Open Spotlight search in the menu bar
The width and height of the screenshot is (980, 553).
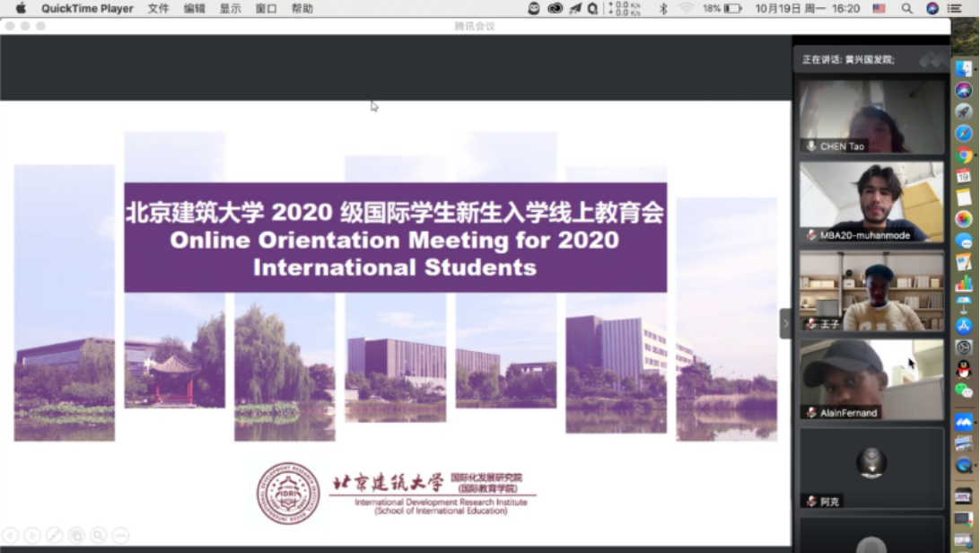[x=907, y=8]
